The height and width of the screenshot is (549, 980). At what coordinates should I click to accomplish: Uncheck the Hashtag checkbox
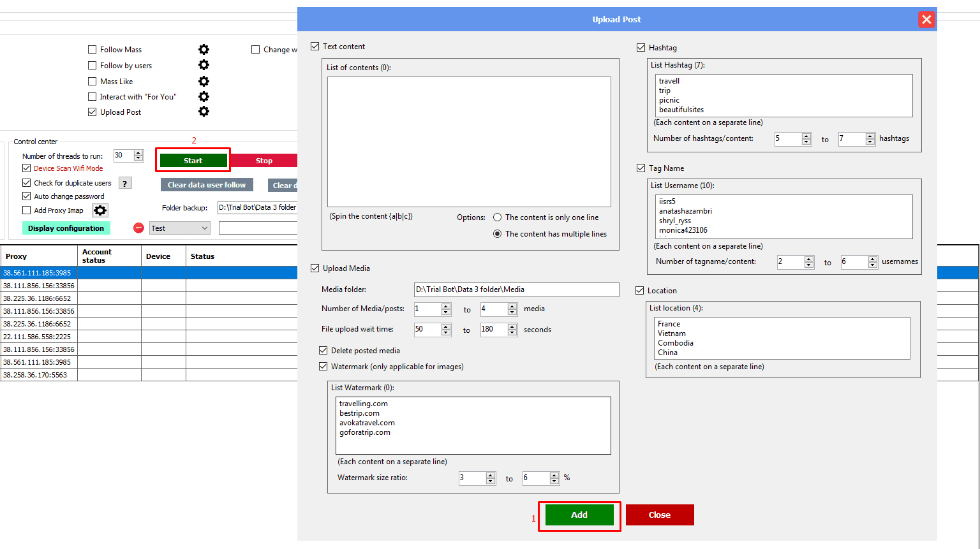(641, 48)
